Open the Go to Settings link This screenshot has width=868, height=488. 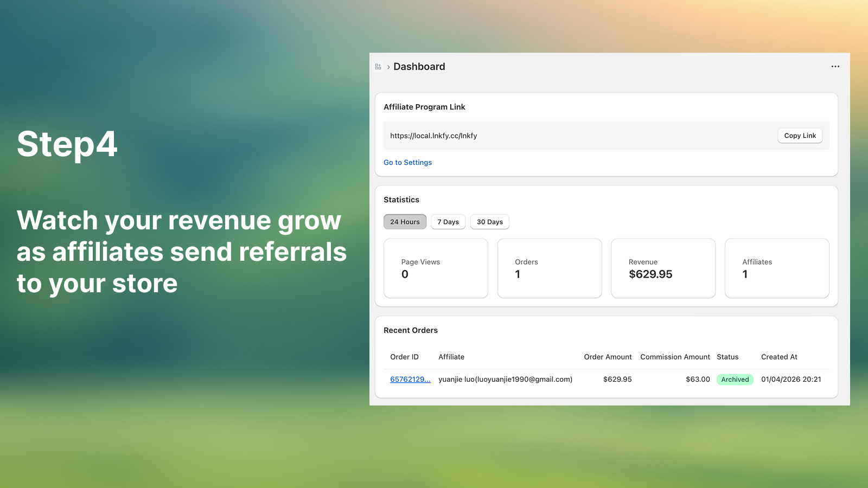pos(408,163)
